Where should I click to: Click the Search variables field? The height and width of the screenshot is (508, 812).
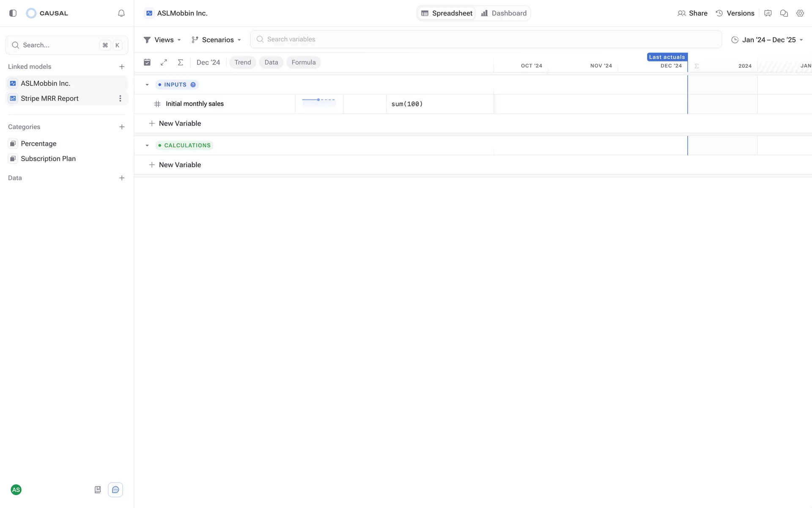coord(486,39)
